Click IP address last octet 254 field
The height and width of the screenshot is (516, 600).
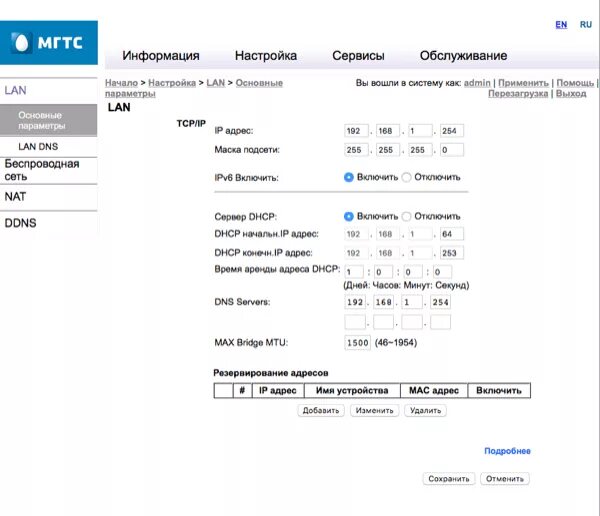click(x=452, y=131)
